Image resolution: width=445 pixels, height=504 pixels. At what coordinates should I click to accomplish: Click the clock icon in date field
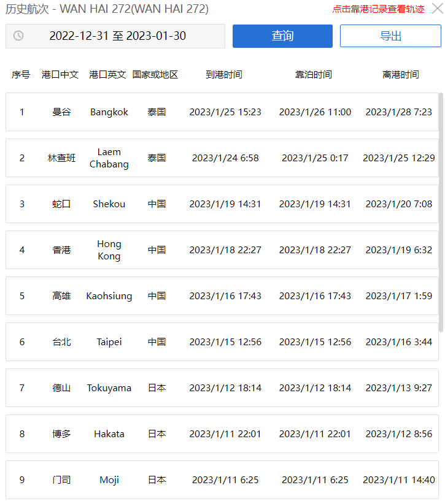(x=18, y=36)
